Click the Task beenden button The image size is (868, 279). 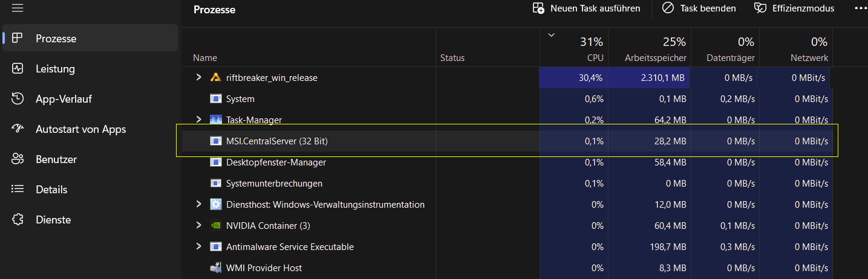pos(699,8)
